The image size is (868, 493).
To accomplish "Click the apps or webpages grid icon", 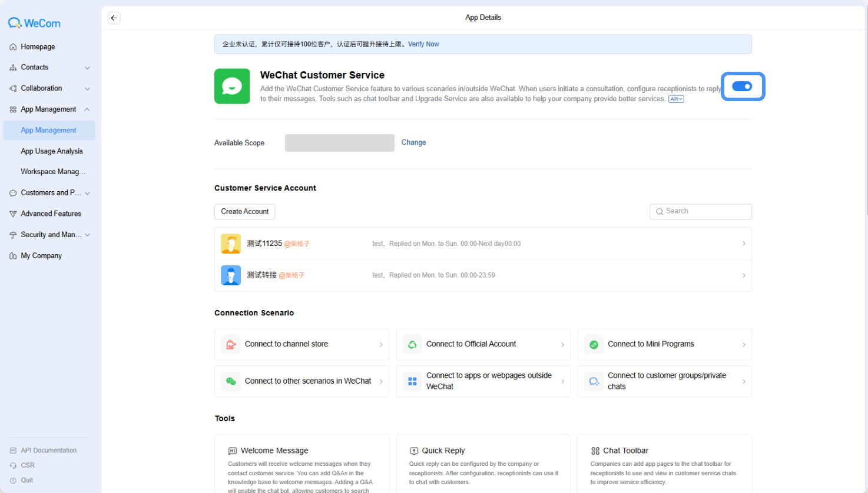I will pos(412,381).
